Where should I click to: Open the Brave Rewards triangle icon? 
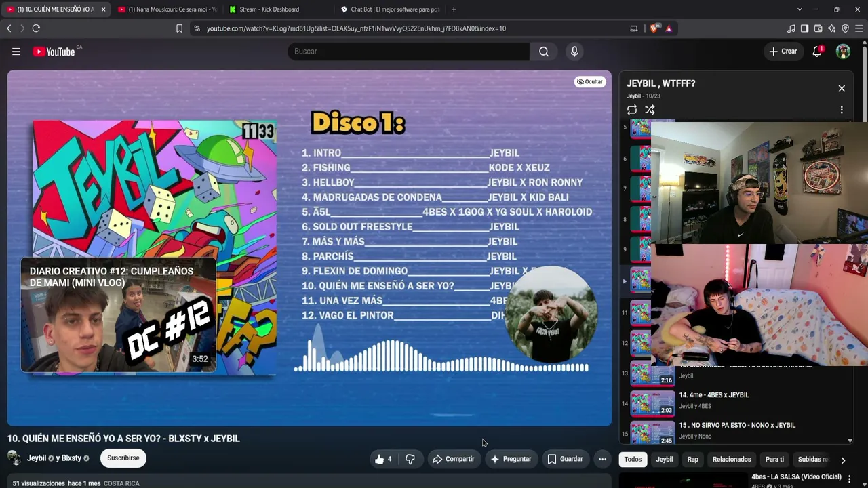(x=669, y=28)
